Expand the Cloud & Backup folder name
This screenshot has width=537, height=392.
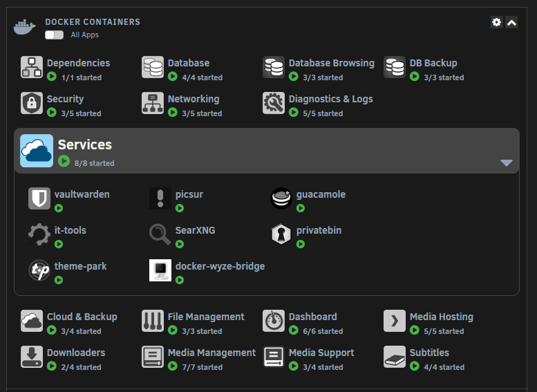[82, 317]
